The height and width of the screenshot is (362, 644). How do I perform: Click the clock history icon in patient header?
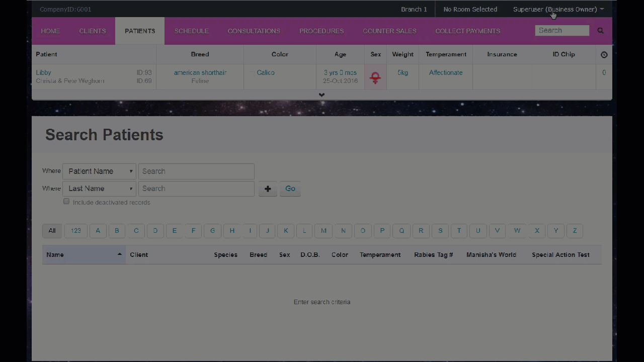(x=604, y=54)
